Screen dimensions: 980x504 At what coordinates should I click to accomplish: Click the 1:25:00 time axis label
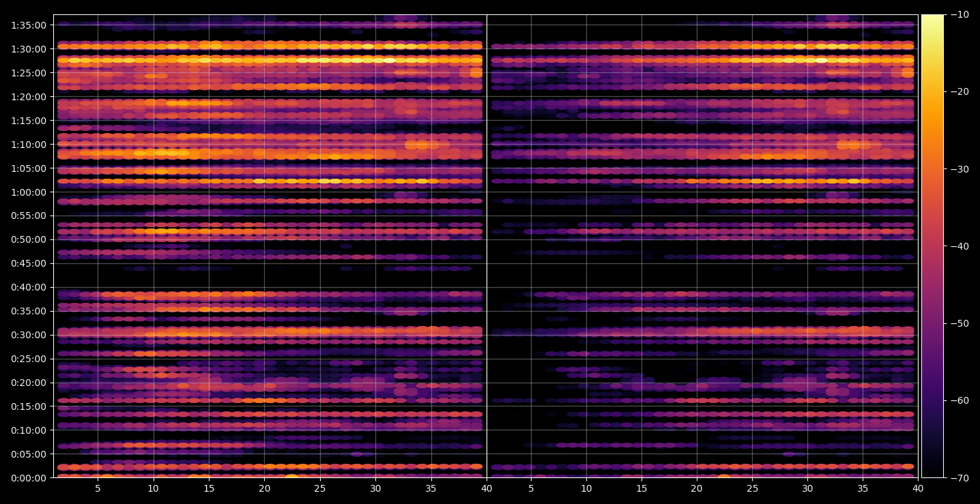[29, 73]
